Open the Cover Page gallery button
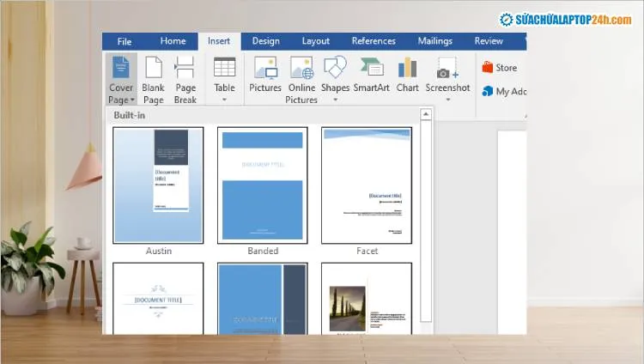The height and width of the screenshot is (364, 644). point(121,79)
